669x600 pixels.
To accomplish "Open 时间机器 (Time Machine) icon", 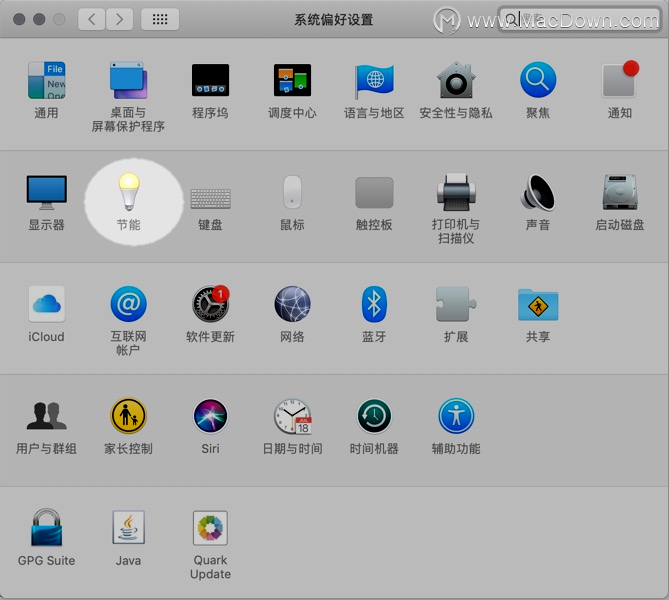I will click(374, 416).
